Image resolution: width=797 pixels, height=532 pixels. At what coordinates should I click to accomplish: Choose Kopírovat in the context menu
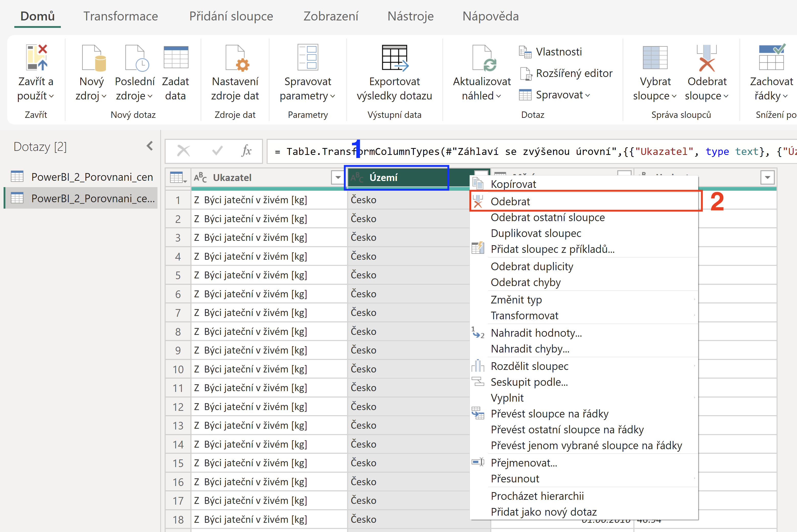584,184
